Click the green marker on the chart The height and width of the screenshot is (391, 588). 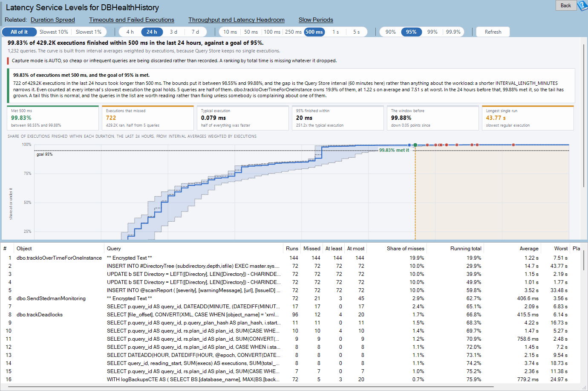coord(415,145)
